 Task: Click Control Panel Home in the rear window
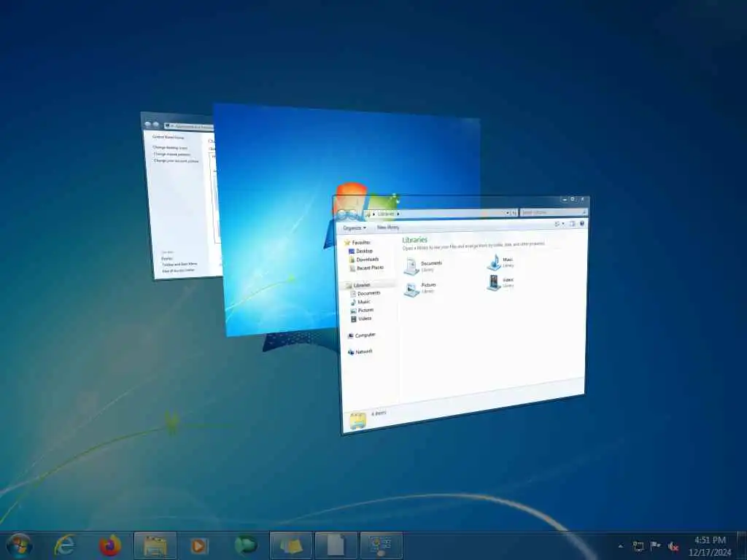(x=169, y=137)
